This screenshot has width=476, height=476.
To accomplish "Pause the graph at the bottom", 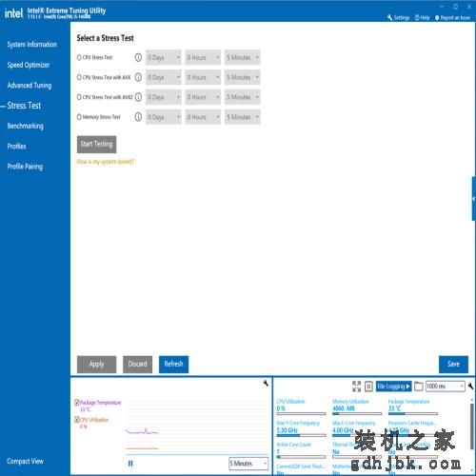I will pyautogui.click(x=130, y=464).
